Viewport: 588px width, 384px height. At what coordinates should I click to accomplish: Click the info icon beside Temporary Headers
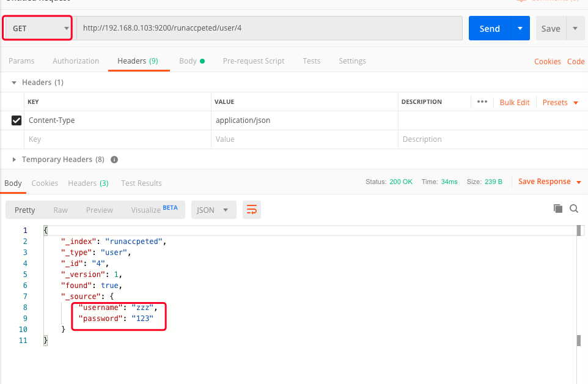coord(114,160)
